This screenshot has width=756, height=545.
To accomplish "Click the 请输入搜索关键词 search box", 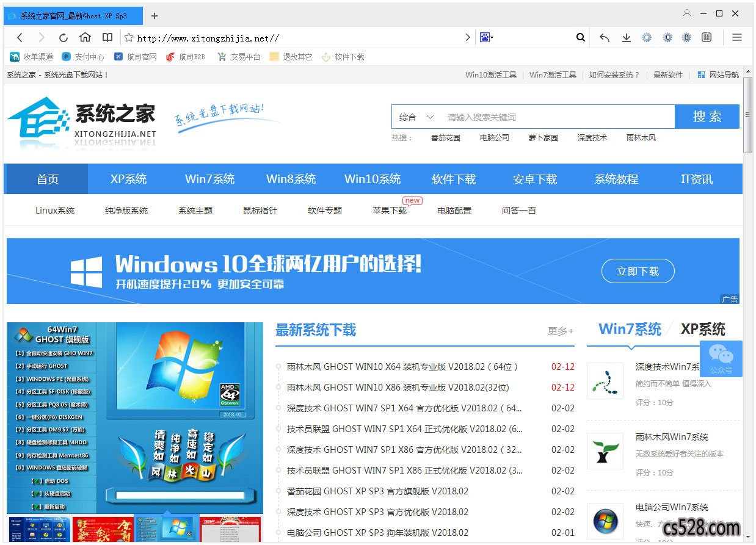I will pos(558,117).
